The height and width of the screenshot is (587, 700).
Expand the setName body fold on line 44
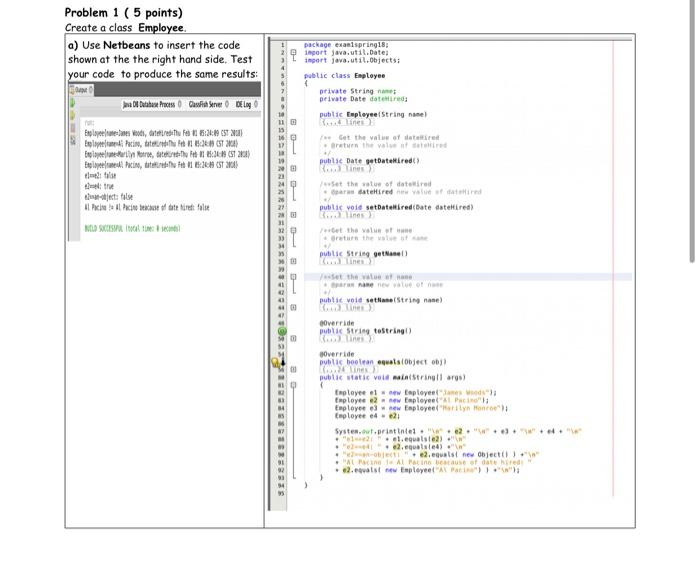coord(293,308)
